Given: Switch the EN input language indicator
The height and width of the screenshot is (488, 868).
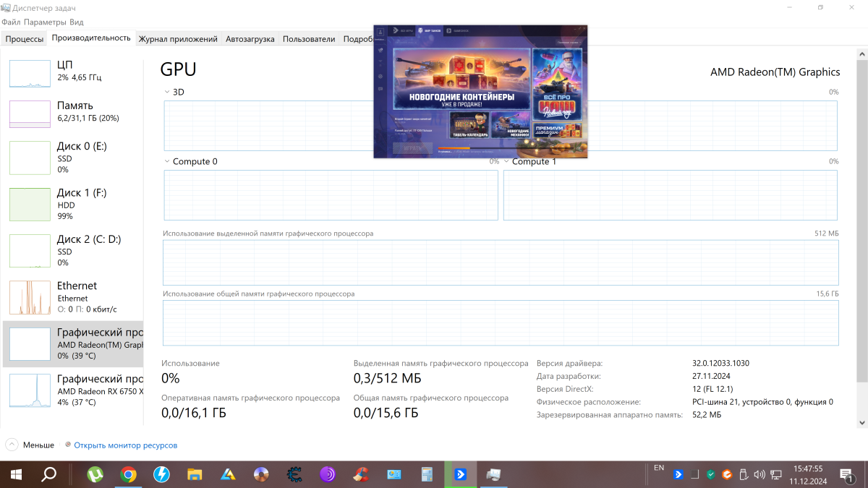Looking at the screenshot, I should 659,468.
